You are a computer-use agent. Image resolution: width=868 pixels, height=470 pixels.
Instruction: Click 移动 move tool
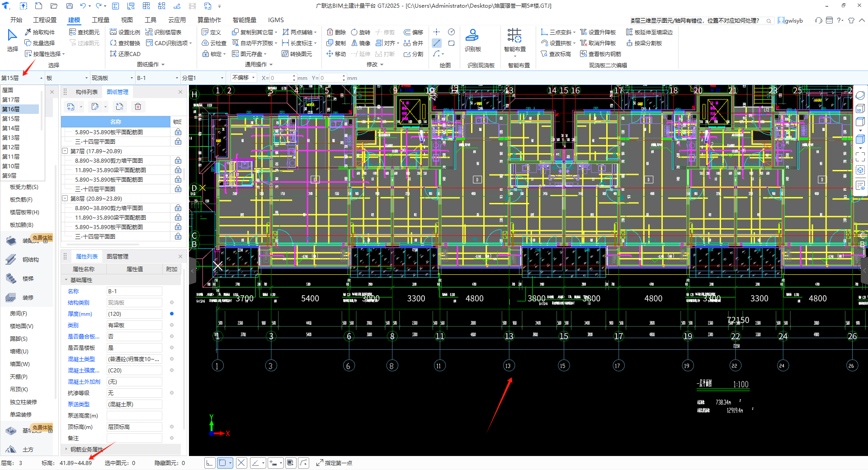(x=336, y=54)
